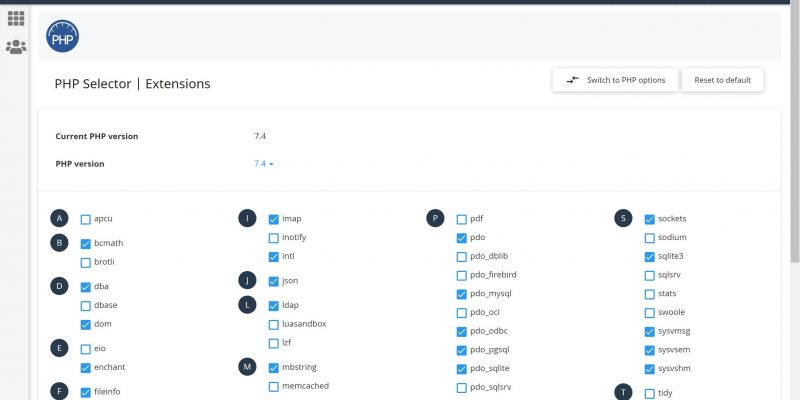
Task: Enable the eio extension
Action: (86, 349)
